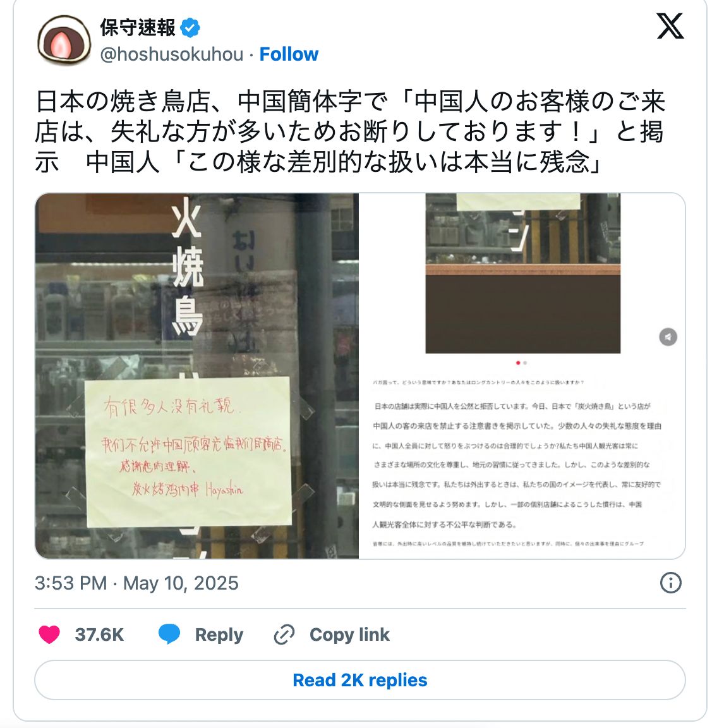Open the right screenshot image with text

tap(522, 375)
